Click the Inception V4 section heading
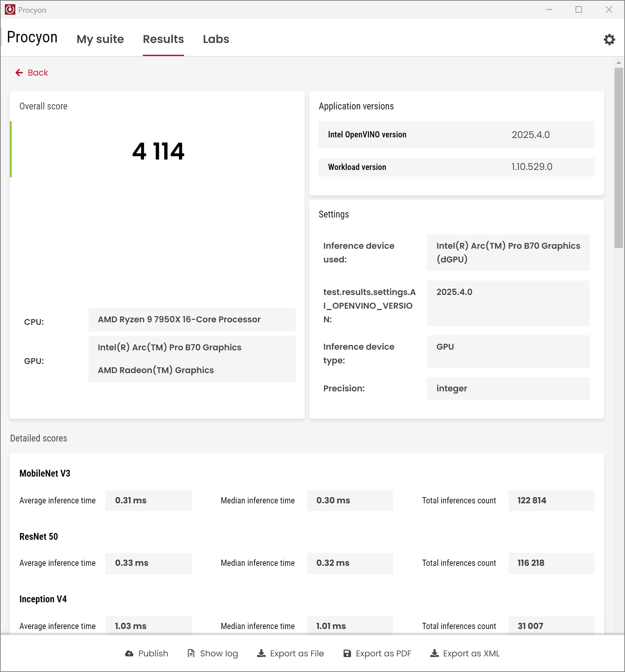This screenshot has height=672, width=625. coord(43,599)
